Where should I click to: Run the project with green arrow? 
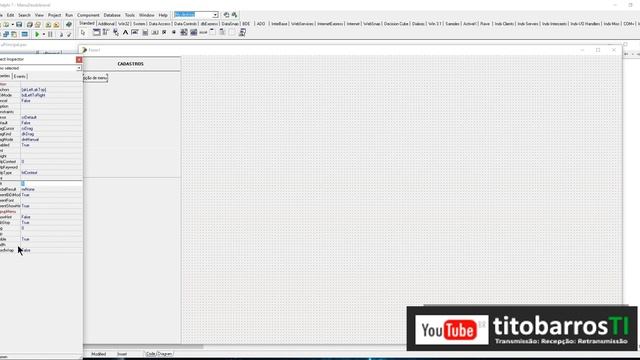point(37,35)
